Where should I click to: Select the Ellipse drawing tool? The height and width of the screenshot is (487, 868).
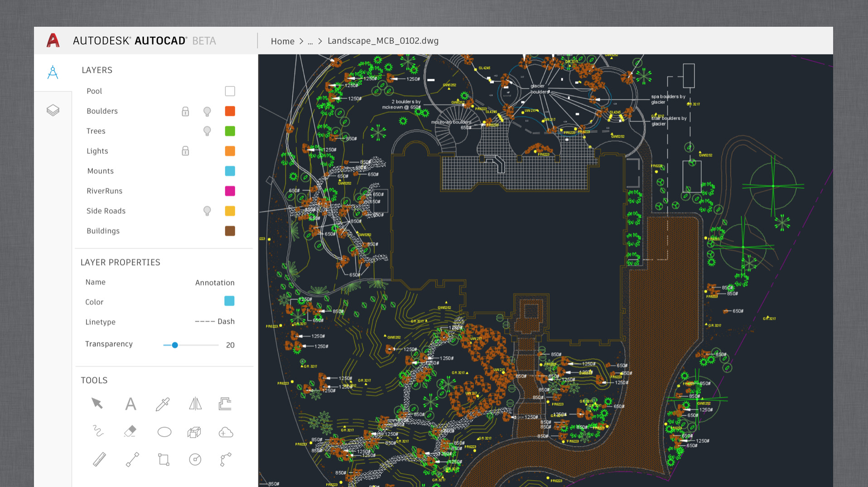tap(164, 432)
